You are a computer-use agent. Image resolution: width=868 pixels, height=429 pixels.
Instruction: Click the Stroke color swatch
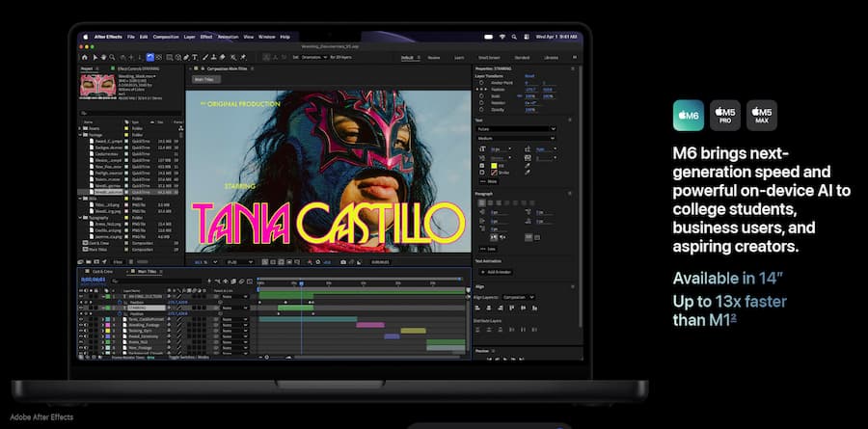[x=495, y=173]
